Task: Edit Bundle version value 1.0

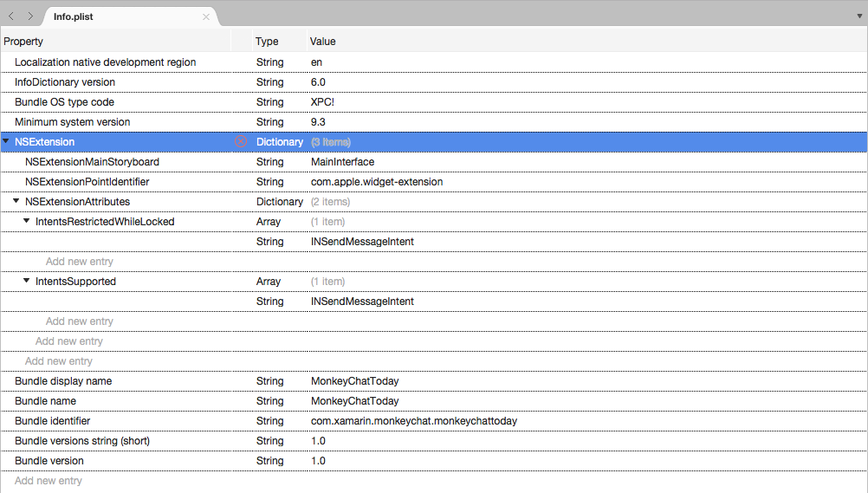Action: (x=318, y=461)
